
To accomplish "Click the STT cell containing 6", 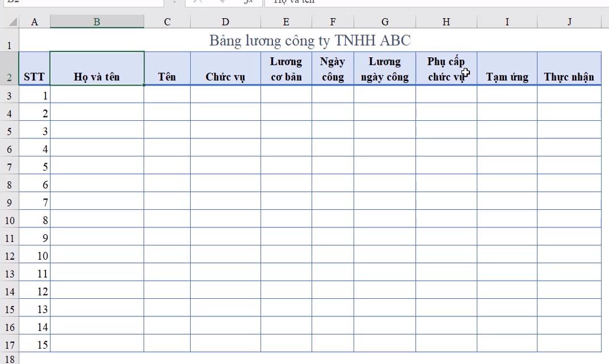I will tap(35, 183).
